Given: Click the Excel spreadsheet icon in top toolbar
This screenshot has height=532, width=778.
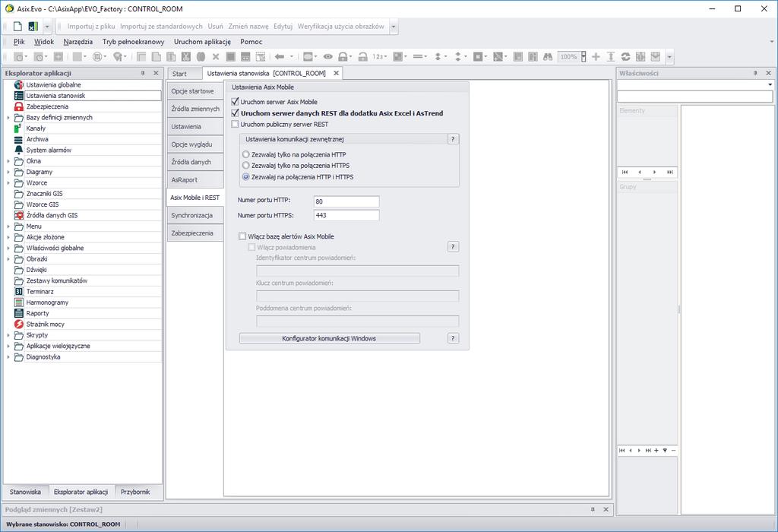Looking at the screenshot, I should (x=33, y=27).
